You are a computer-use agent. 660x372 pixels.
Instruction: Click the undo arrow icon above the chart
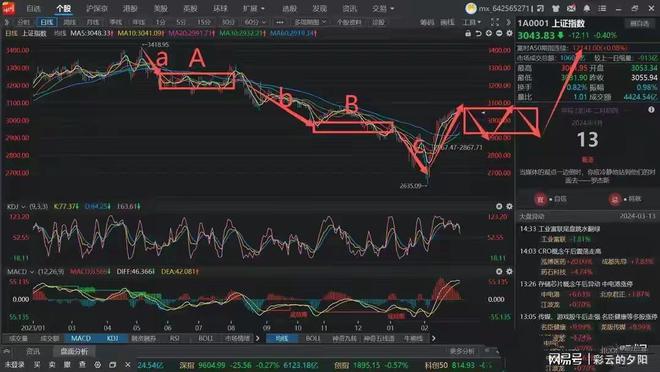(478, 33)
